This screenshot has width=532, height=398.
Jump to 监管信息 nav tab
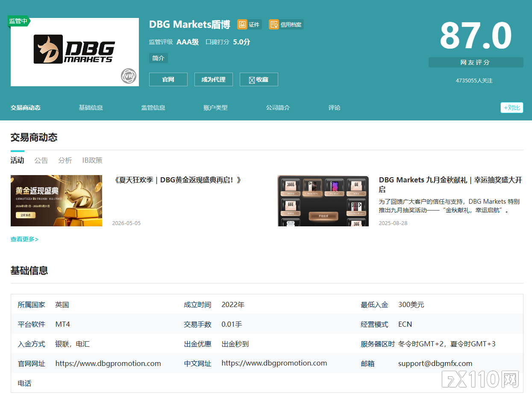tap(153, 108)
